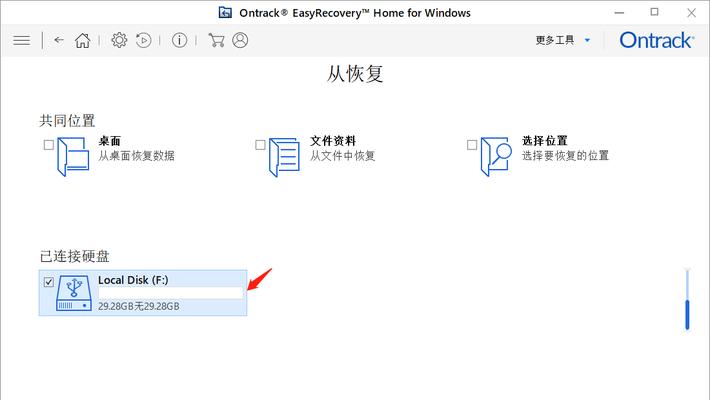This screenshot has height=400, width=710.
Task: Click the 选择要恢复的位置 description
Action: click(565, 156)
